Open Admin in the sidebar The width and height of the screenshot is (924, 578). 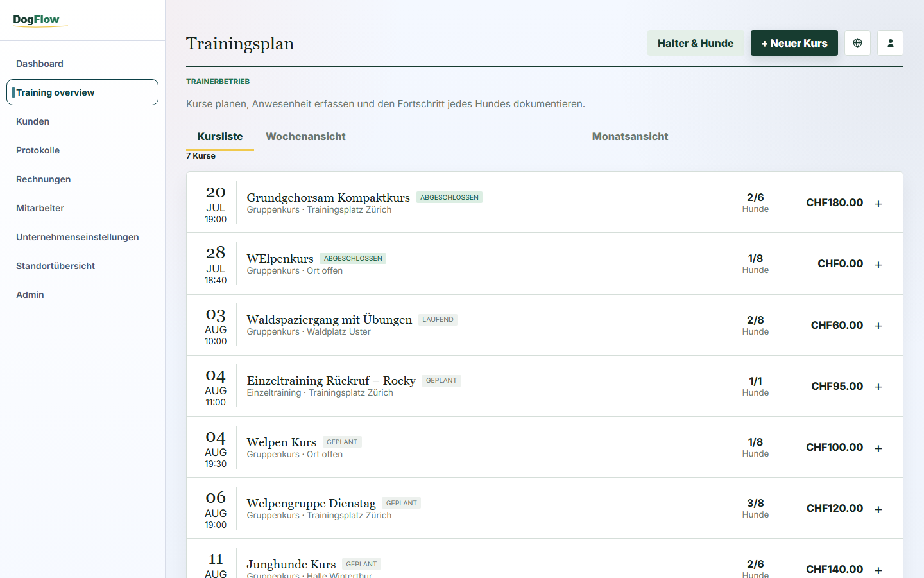click(82, 295)
